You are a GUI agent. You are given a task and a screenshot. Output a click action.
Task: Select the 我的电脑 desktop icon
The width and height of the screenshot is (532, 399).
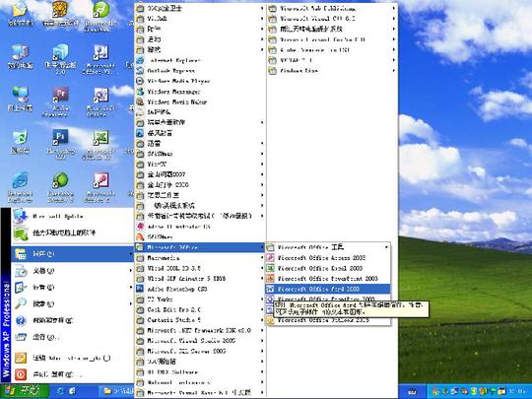[21, 56]
